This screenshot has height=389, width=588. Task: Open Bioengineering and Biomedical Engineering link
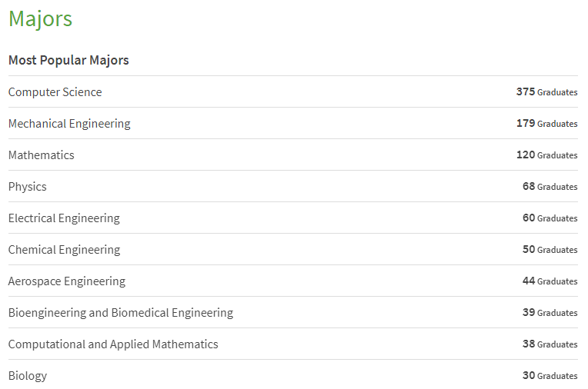(121, 313)
